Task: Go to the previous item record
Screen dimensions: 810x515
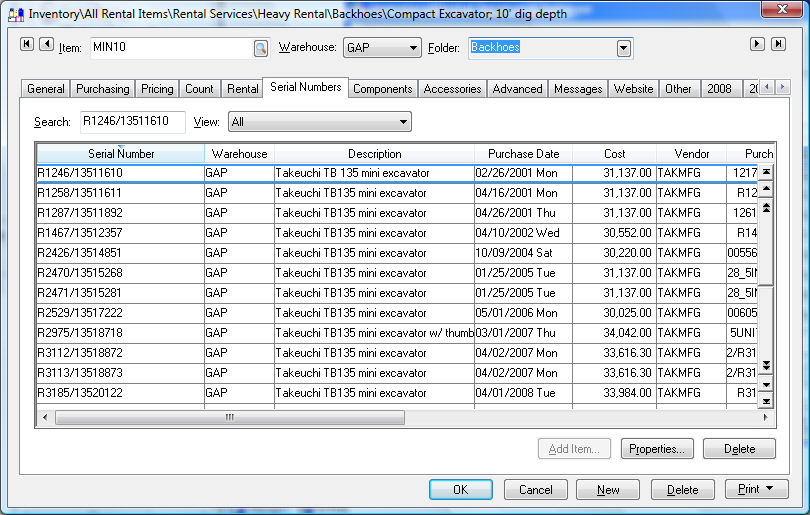Action: (45, 44)
